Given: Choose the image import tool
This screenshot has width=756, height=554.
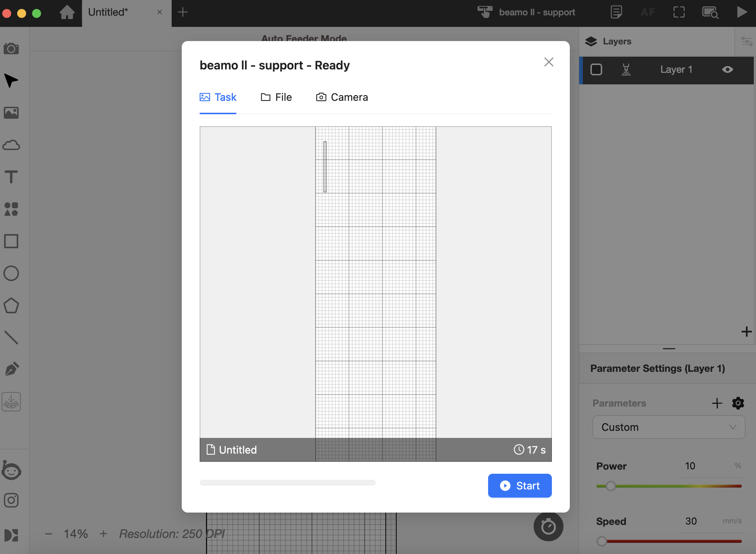Looking at the screenshot, I should (11, 113).
